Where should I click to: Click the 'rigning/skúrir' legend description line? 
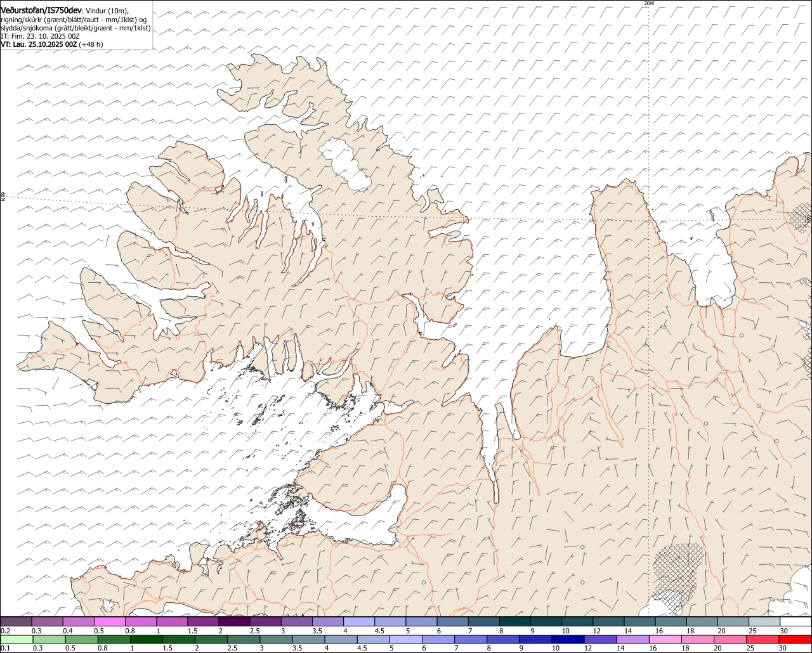pos(74,20)
